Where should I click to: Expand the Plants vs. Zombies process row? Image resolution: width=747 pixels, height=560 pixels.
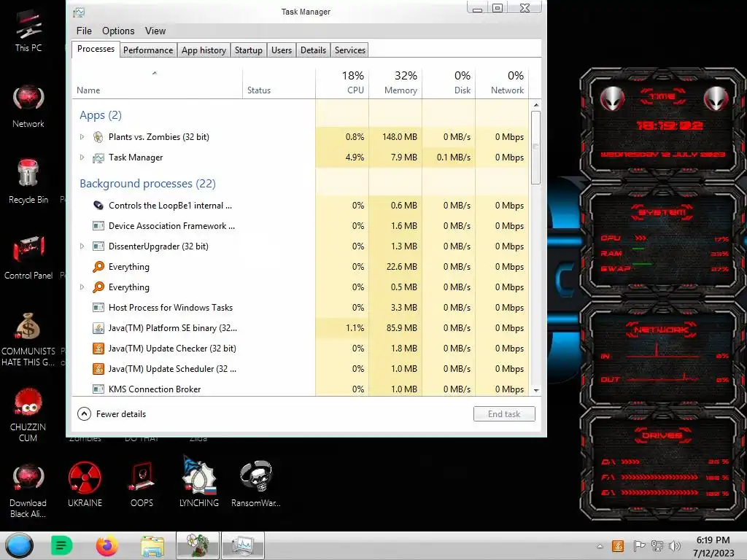coord(82,137)
